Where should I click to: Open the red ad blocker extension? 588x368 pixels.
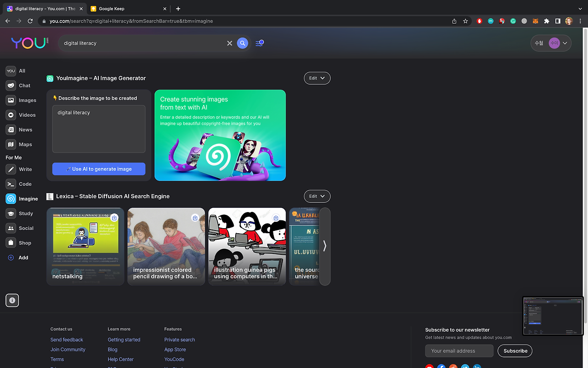coord(480,21)
